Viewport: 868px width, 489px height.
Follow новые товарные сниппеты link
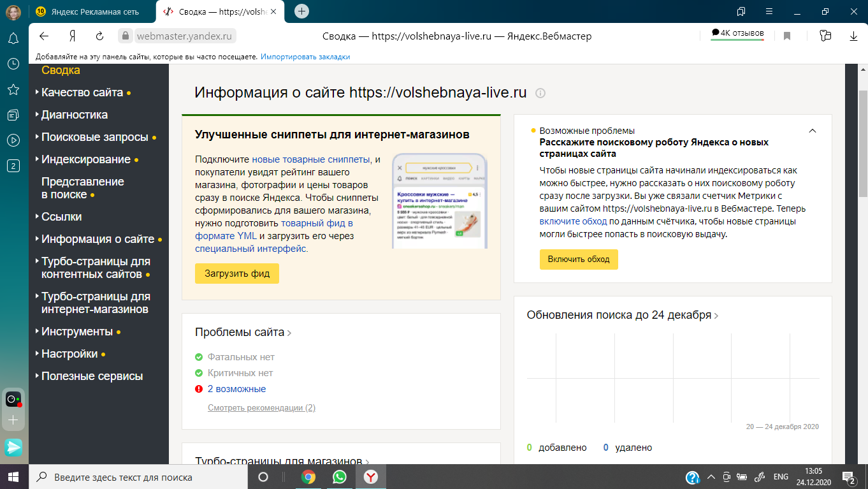312,159
